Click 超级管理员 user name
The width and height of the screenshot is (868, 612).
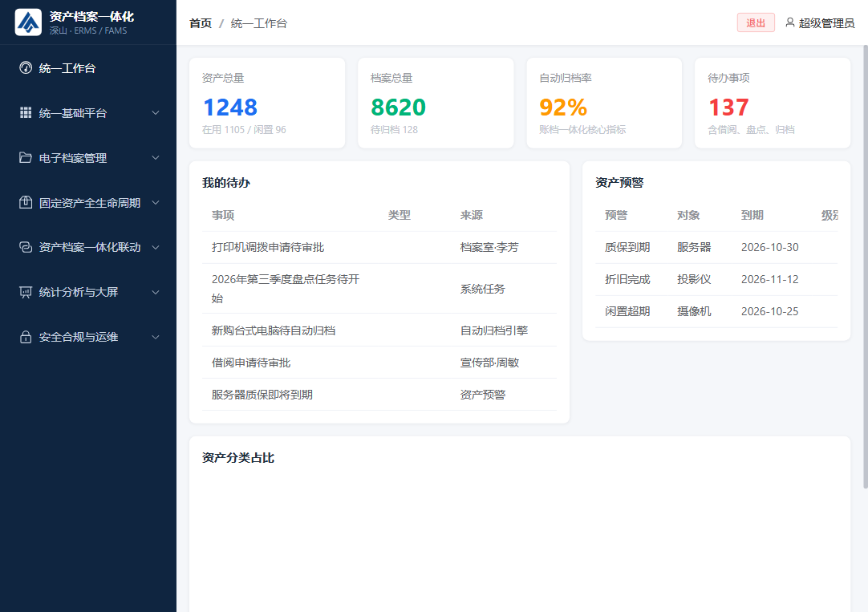pos(826,23)
